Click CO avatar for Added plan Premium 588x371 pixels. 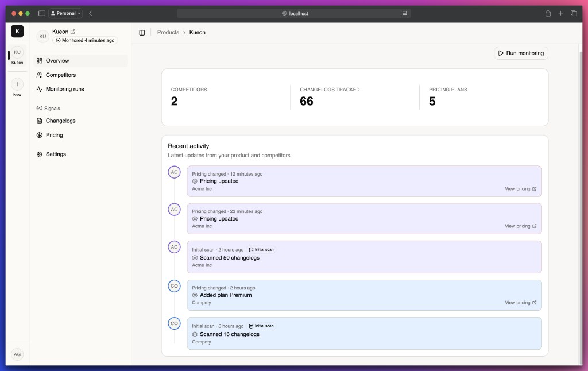[x=175, y=286]
